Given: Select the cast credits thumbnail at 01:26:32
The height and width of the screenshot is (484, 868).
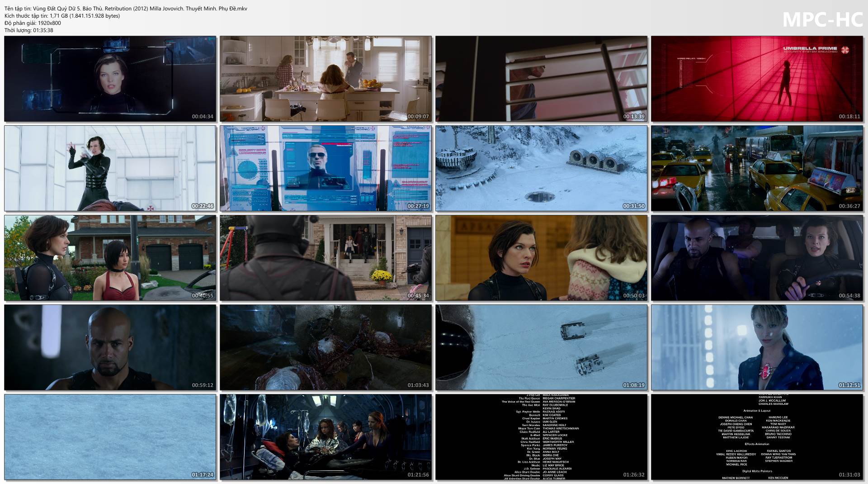Looking at the screenshot, I should (542, 437).
